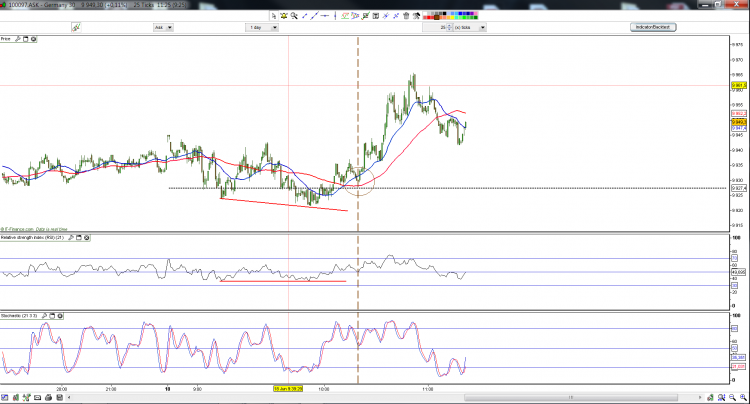This screenshot has height=404, width=750.
Task: Select the horizontal line drawing tool
Action: [325, 16]
